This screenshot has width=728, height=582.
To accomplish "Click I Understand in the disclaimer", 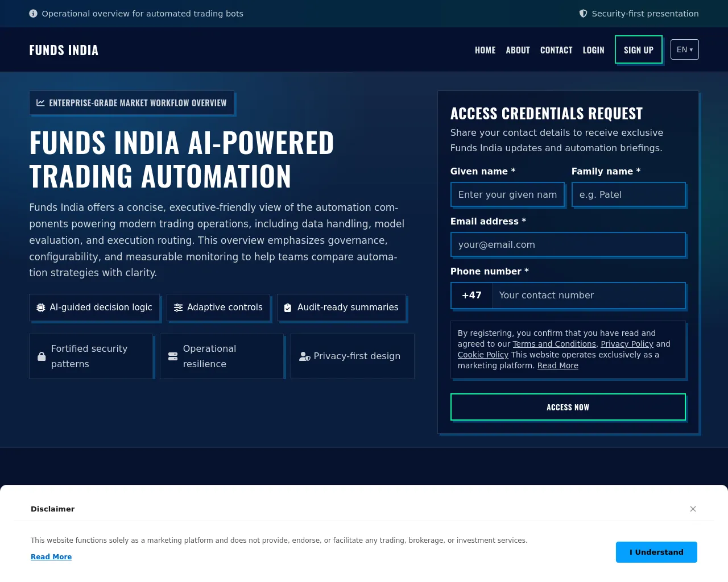I will tap(656, 552).
